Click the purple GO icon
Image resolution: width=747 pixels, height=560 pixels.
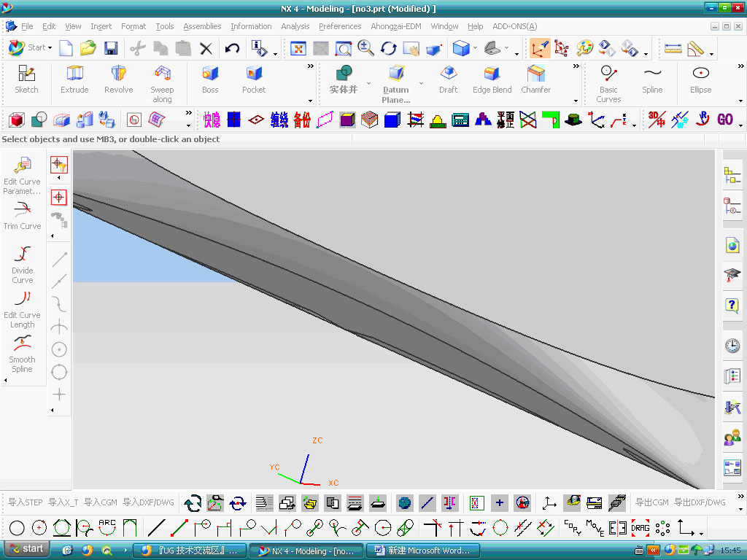(725, 119)
